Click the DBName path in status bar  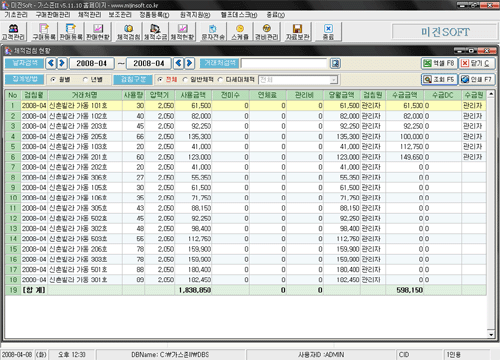[x=170, y=355]
